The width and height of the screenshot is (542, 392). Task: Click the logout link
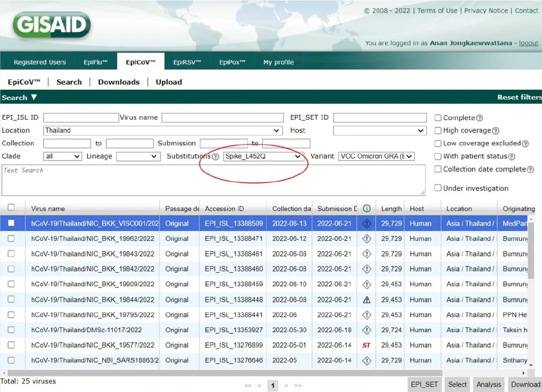pyautogui.click(x=528, y=43)
